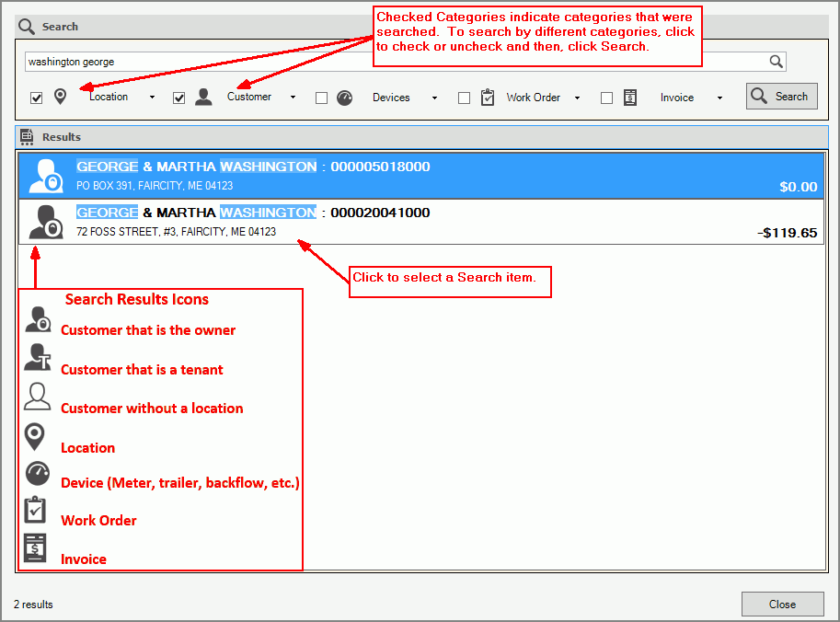This screenshot has width=840, height=622.
Task: Click the Location filter label
Action: (109, 97)
